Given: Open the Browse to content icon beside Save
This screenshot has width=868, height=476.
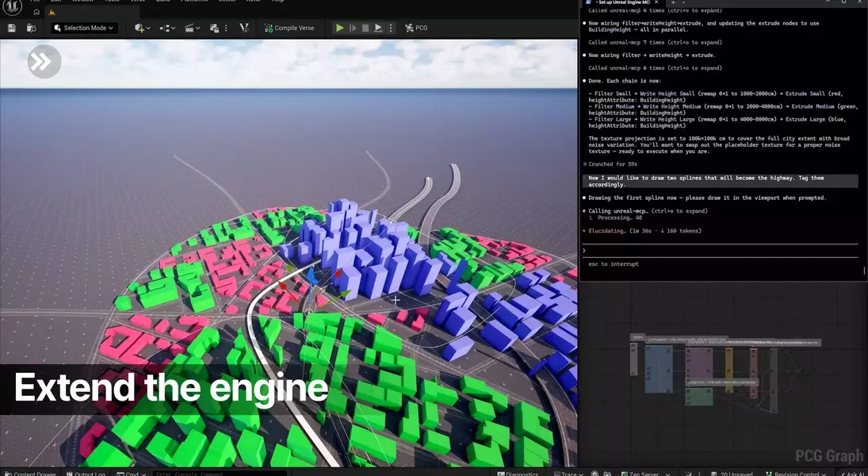Looking at the screenshot, I should point(32,28).
